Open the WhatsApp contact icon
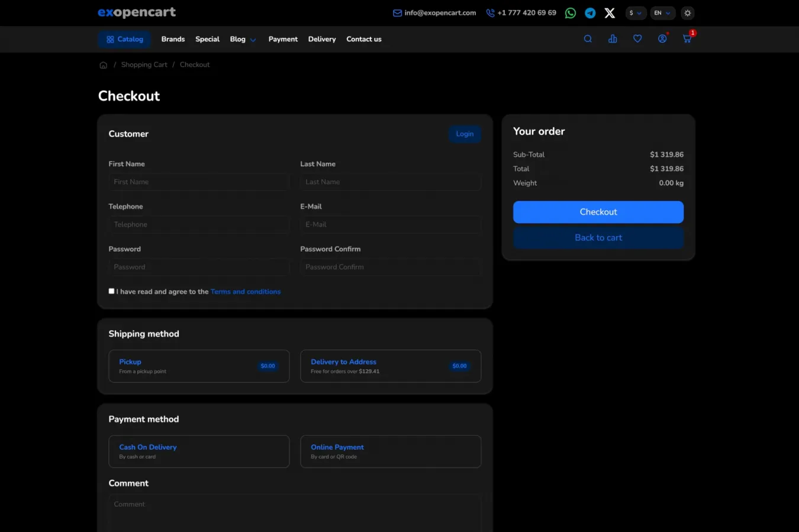This screenshot has width=799, height=532. tap(570, 13)
